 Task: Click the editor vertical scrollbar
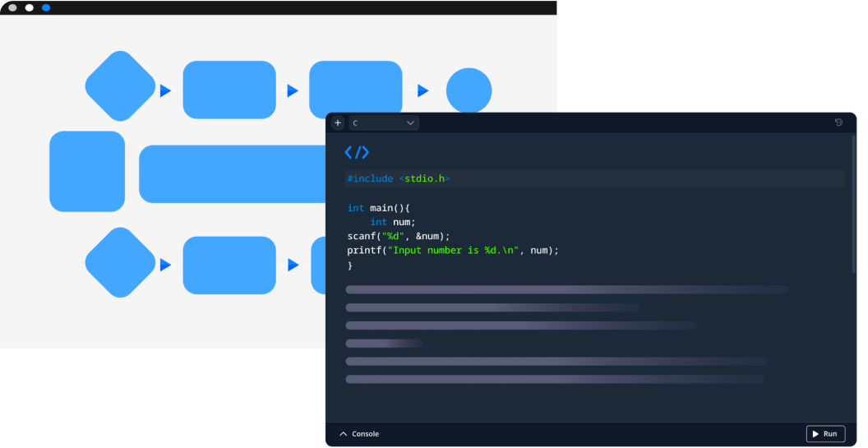point(853,206)
